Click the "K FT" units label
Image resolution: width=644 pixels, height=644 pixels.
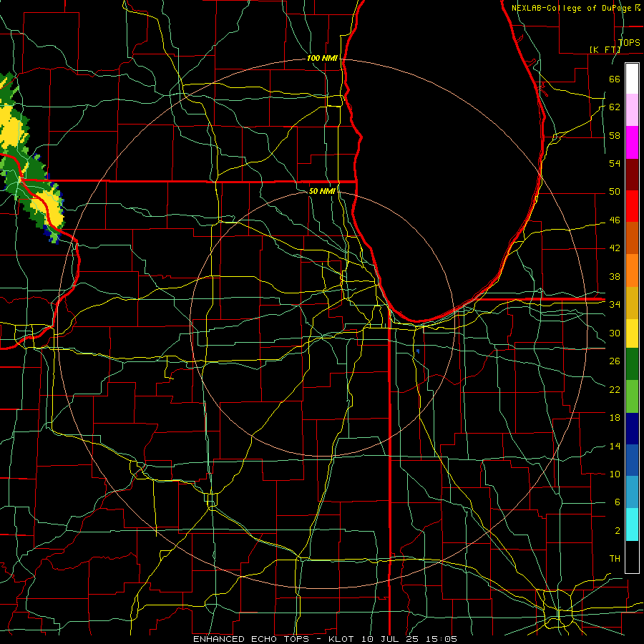coord(605,49)
